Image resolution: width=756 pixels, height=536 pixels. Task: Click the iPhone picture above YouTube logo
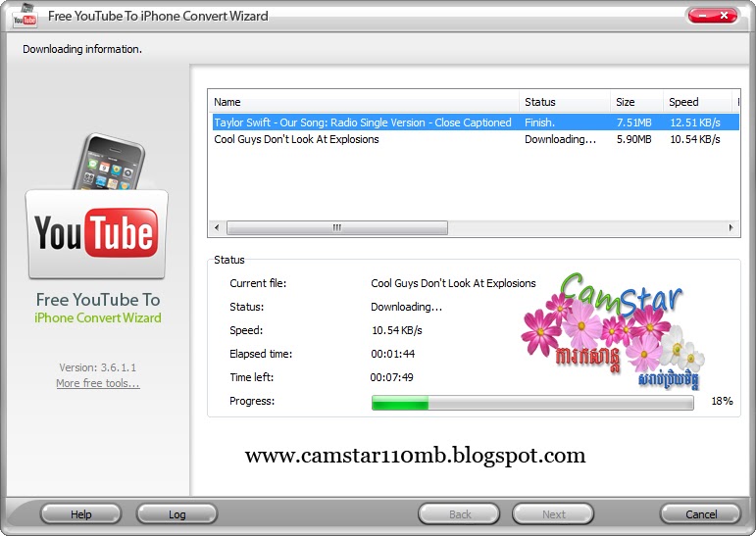click(x=109, y=162)
